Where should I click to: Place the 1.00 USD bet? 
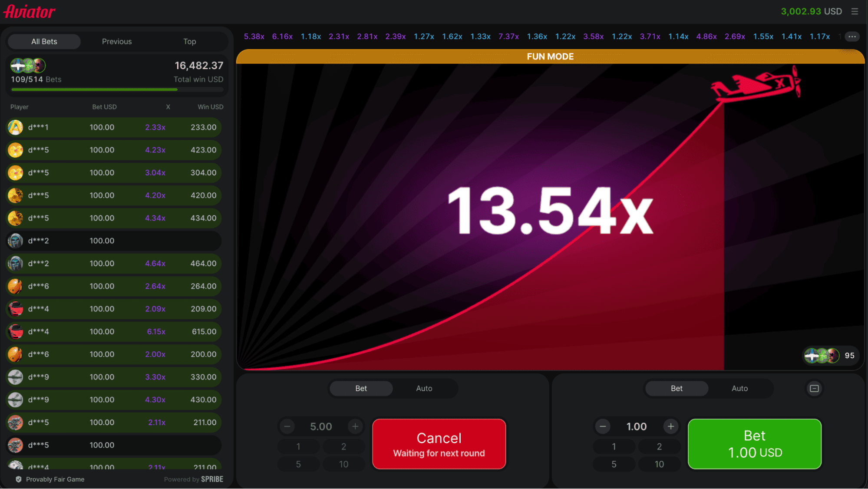coord(754,444)
